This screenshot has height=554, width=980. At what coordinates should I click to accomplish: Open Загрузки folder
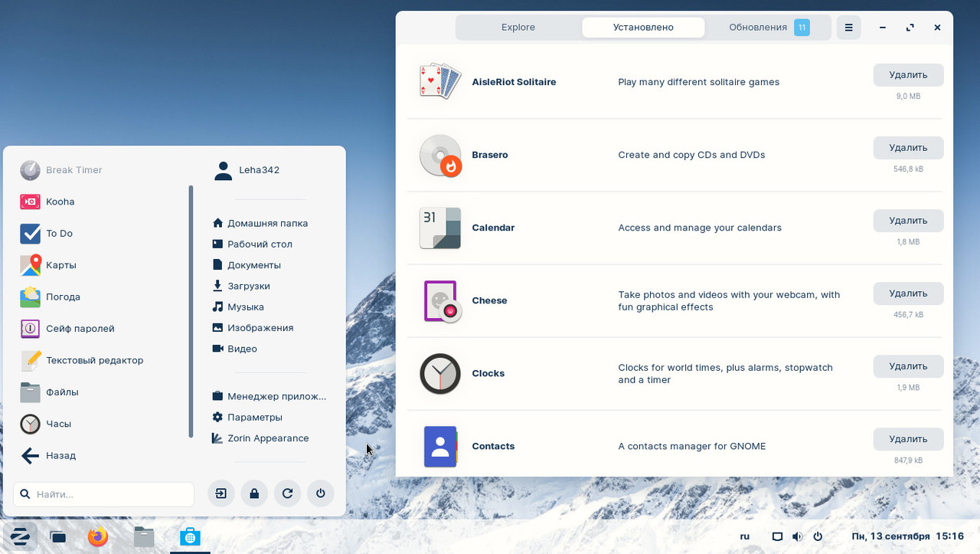click(241, 286)
